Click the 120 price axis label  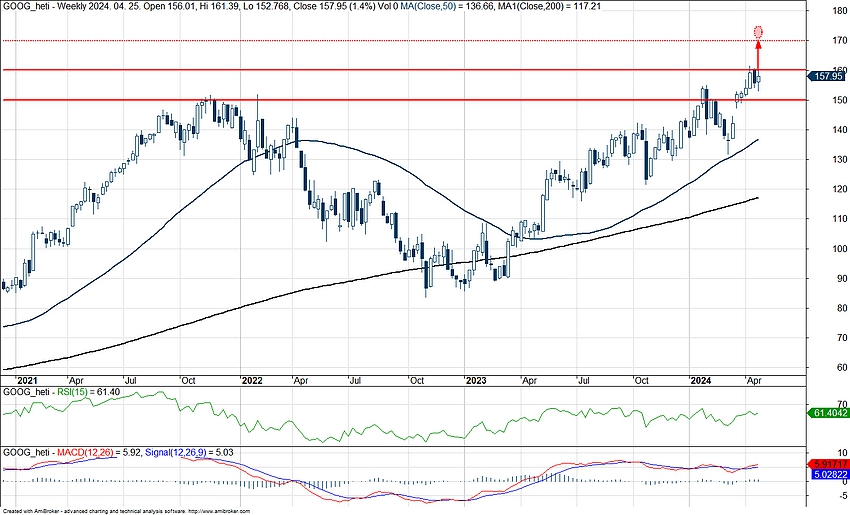point(841,189)
